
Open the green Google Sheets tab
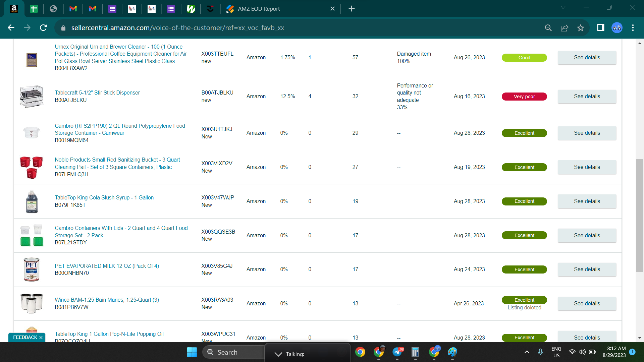click(x=34, y=9)
